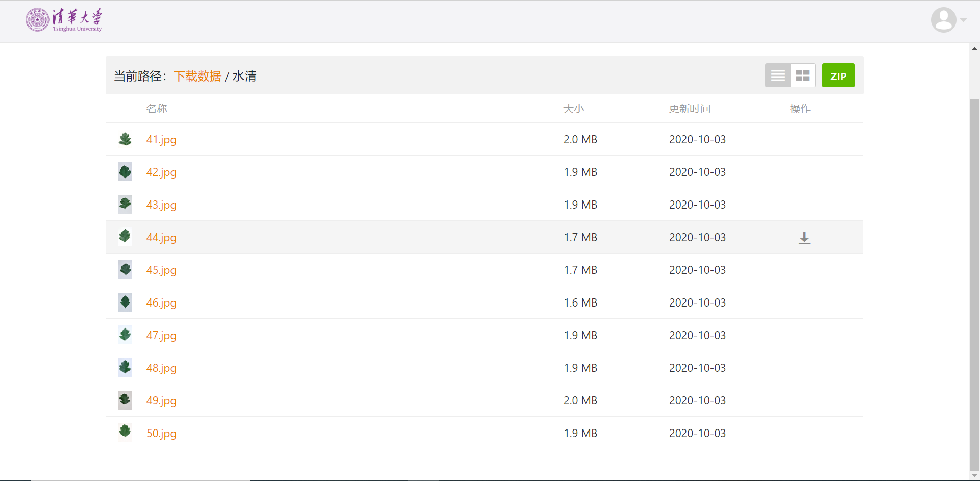This screenshot has width=980, height=481.
Task: Click the scrollbar down arrow
Action: pyautogui.click(x=974, y=476)
